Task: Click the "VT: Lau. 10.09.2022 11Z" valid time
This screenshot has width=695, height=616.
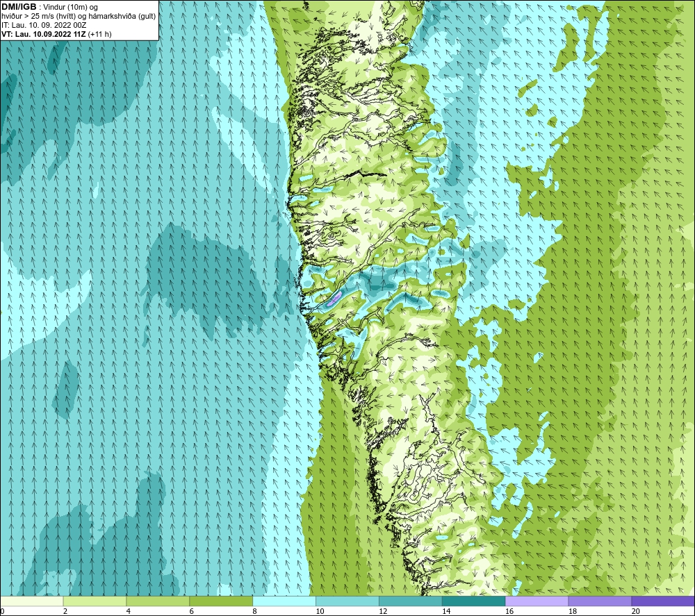Action: [43, 34]
